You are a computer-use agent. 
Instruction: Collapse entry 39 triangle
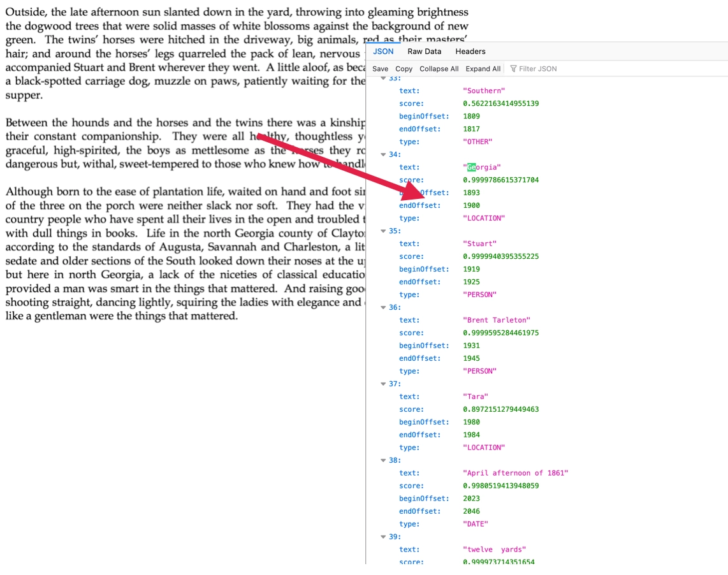click(383, 537)
